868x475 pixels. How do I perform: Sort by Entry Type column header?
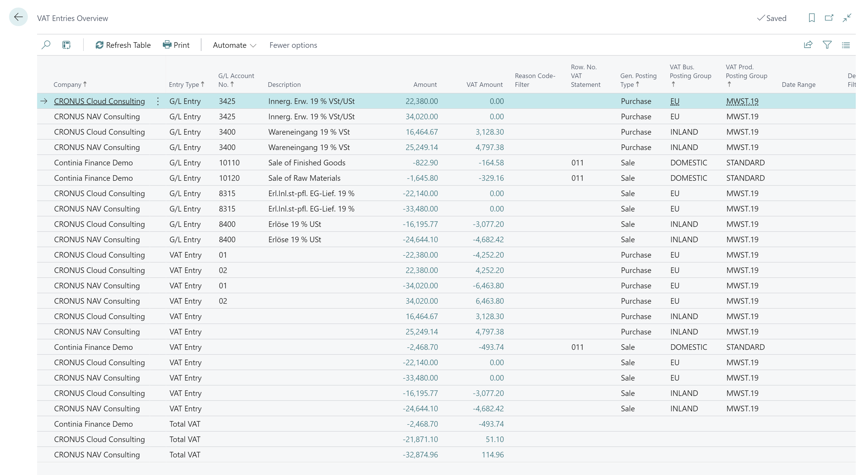pyautogui.click(x=187, y=84)
